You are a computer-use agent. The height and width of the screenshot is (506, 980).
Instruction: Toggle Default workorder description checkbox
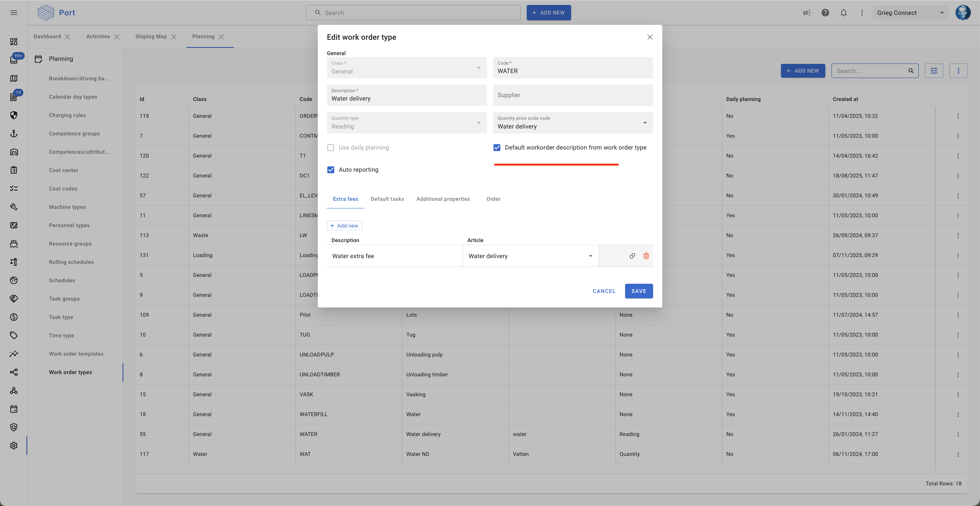coord(497,148)
